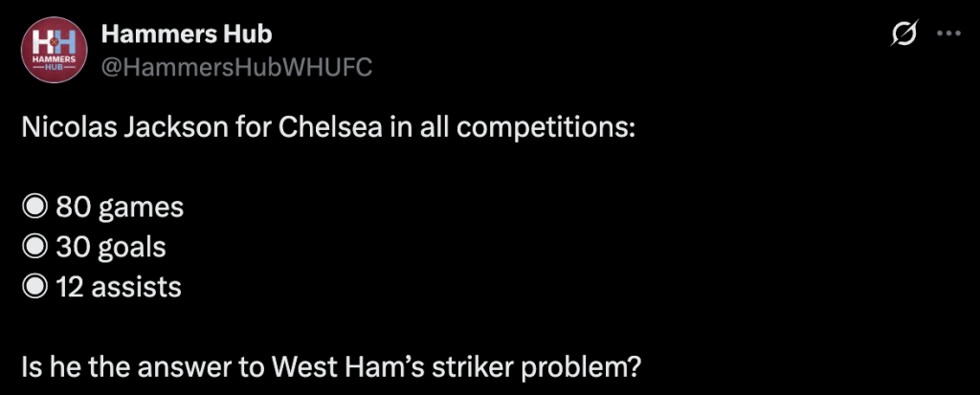Click the white HH letters in the logo
The image size is (980, 395).
point(52,43)
